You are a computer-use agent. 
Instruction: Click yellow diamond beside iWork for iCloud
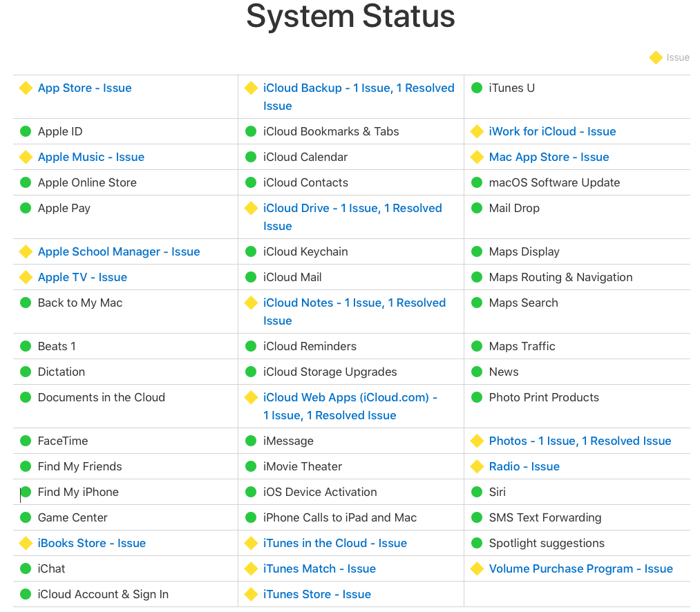(x=477, y=132)
